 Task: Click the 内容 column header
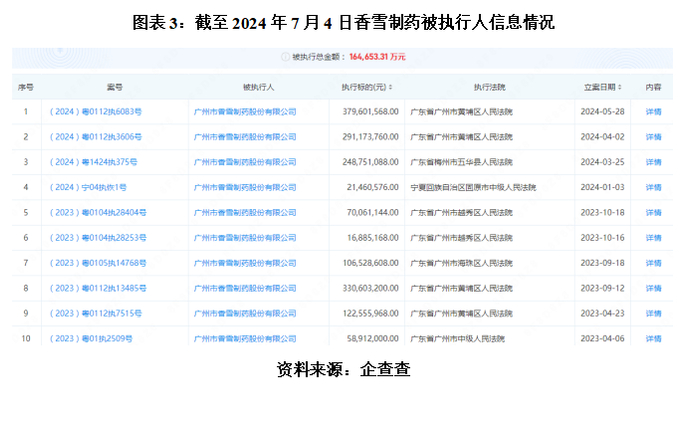653,87
